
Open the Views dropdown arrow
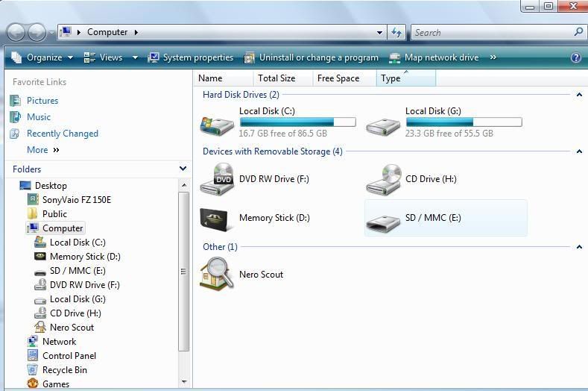pyautogui.click(x=135, y=57)
